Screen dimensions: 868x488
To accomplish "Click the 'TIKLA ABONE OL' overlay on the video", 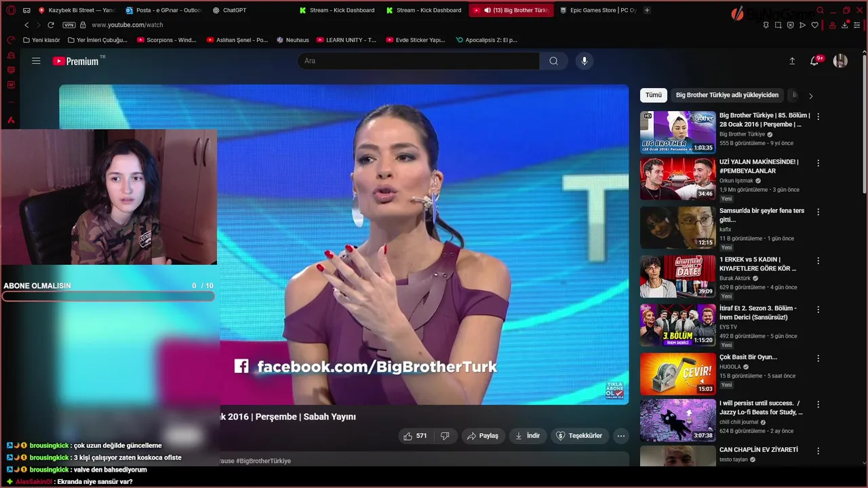I will click(614, 390).
